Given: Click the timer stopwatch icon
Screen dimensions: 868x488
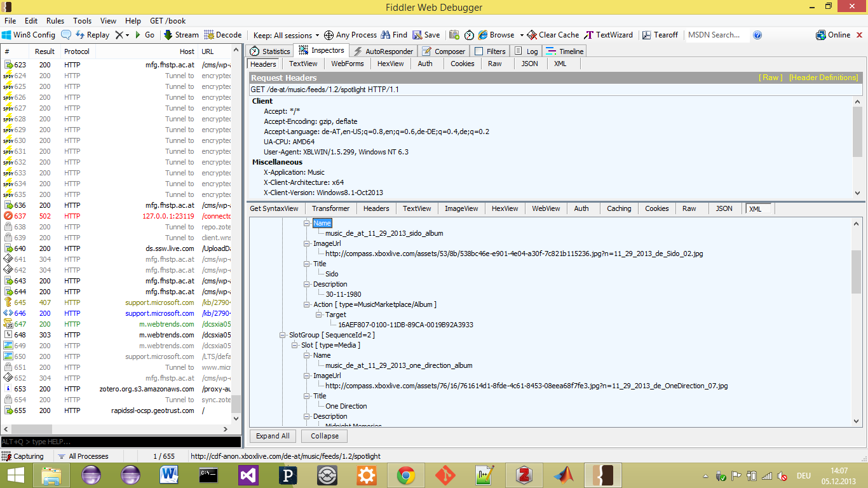Looking at the screenshot, I should click(469, 35).
